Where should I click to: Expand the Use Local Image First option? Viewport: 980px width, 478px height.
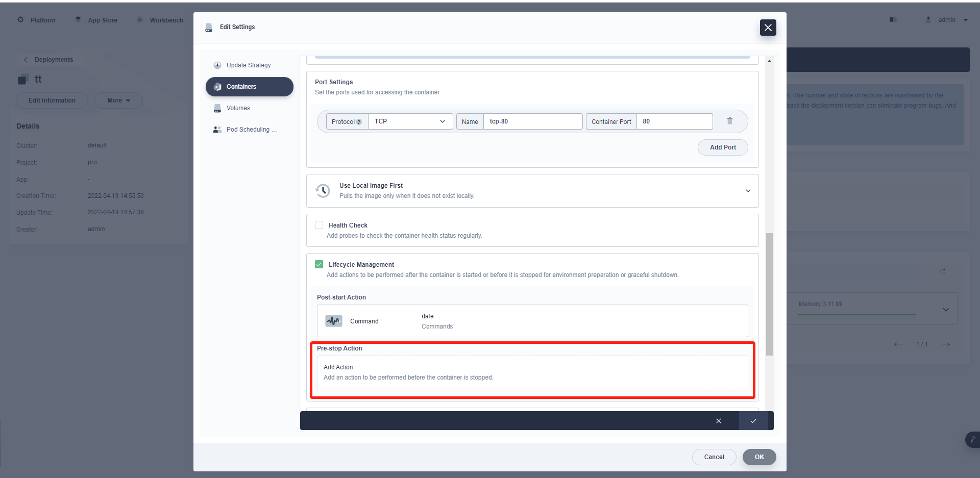(748, 191)
